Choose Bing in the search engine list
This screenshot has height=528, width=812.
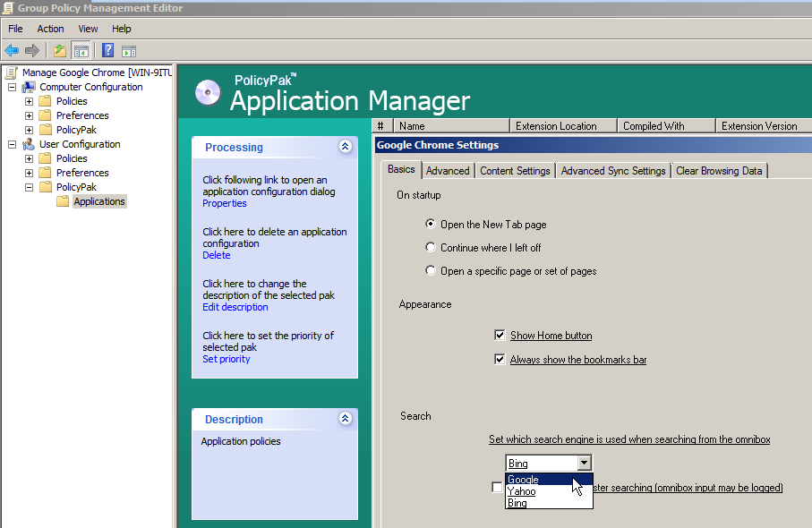549,503
